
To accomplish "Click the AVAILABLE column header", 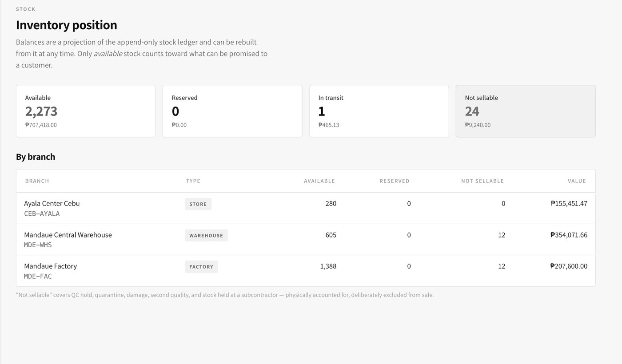I will (319, 181).
